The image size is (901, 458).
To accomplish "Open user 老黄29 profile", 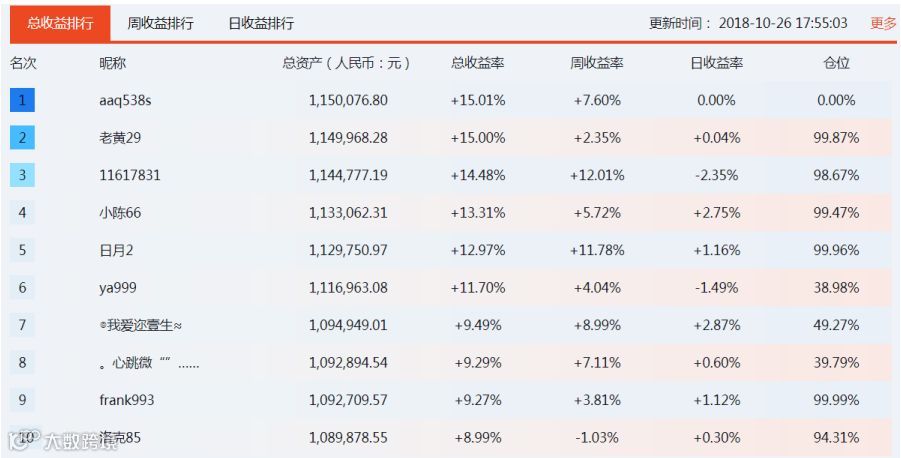I will coord(120,138).
